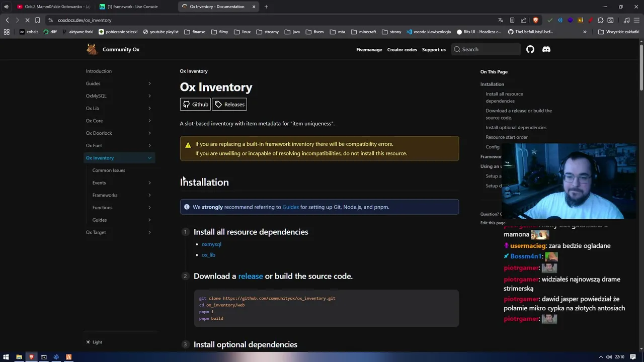This screenshot has height=362, width=644.
Task: Jump to Resource start order section
Action: tap(507, 137)
